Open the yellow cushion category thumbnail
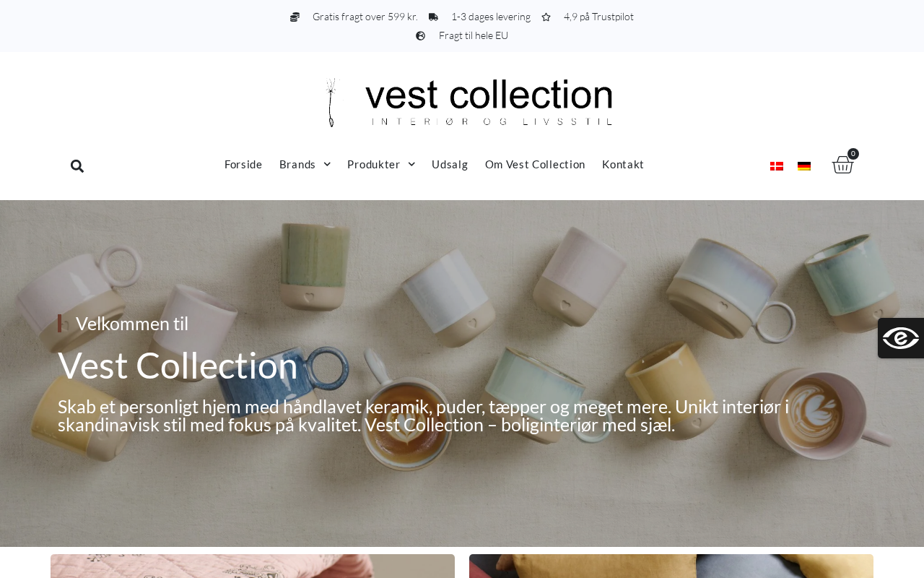This screenshot has height=578, width=924. 671,566
